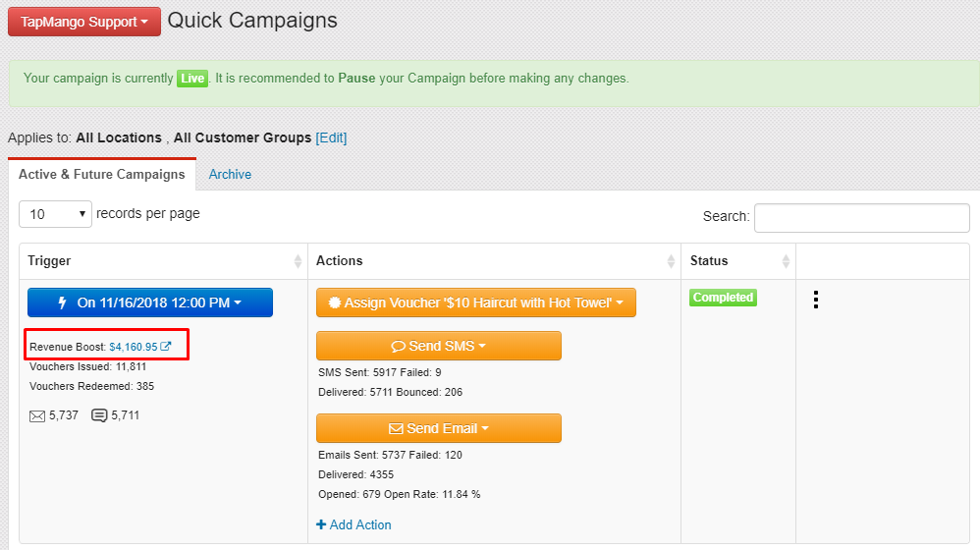This screenshot has width=980, height=550.
Task: Switch to the Archive tab
Action: [x=230, y=175]
